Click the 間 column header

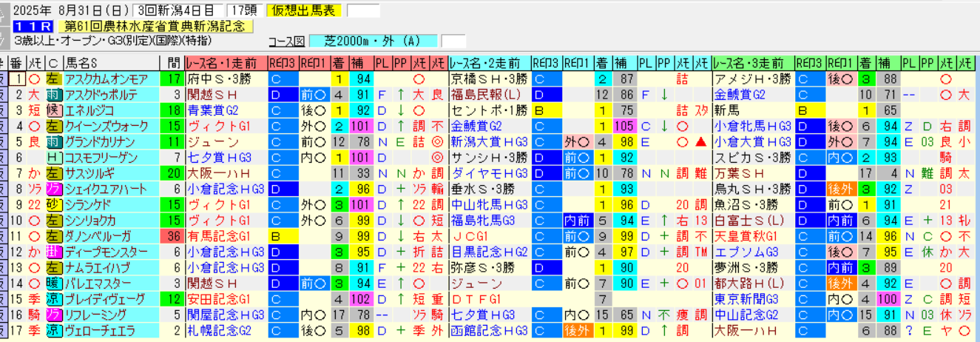coord(173,63)
